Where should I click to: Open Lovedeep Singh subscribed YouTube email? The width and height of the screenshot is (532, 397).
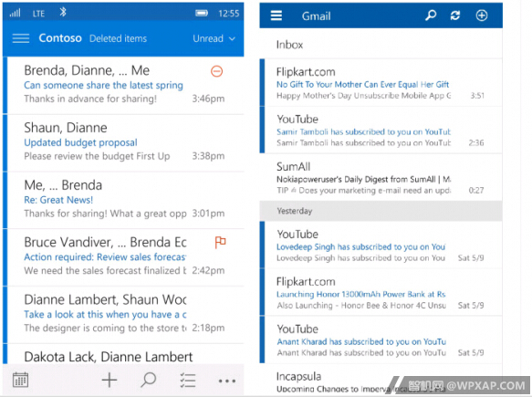point(381,245)
